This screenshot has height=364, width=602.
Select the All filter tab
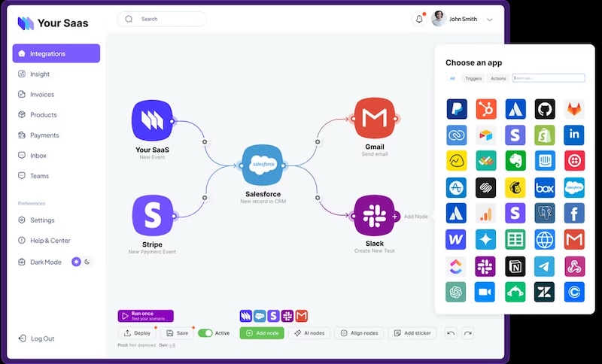452,78
